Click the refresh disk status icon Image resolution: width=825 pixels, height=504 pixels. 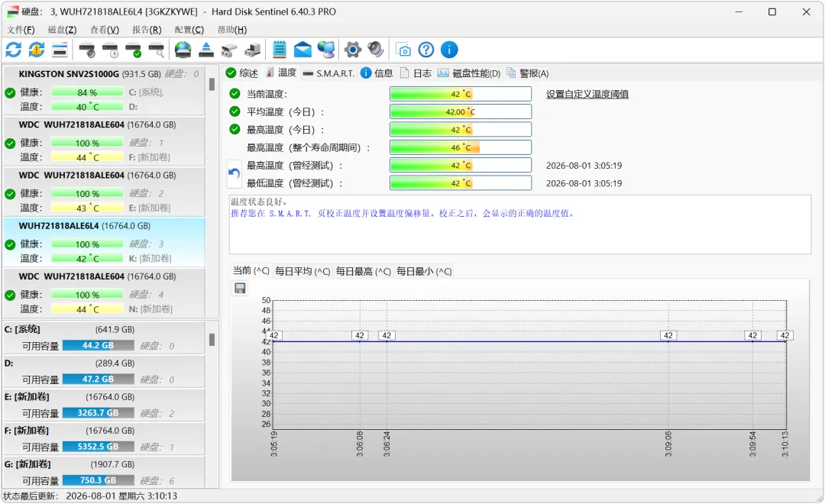tap(14, 50)
